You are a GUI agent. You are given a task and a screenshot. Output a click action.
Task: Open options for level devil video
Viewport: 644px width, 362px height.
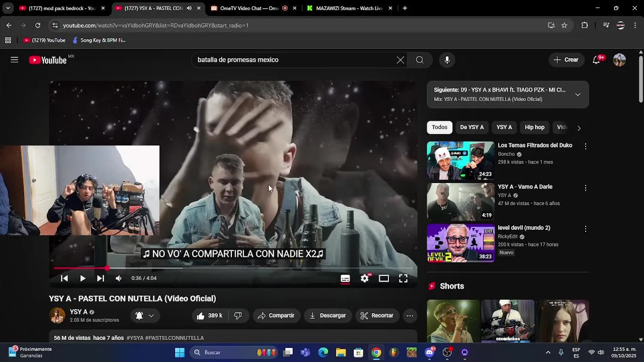[585, 229]
